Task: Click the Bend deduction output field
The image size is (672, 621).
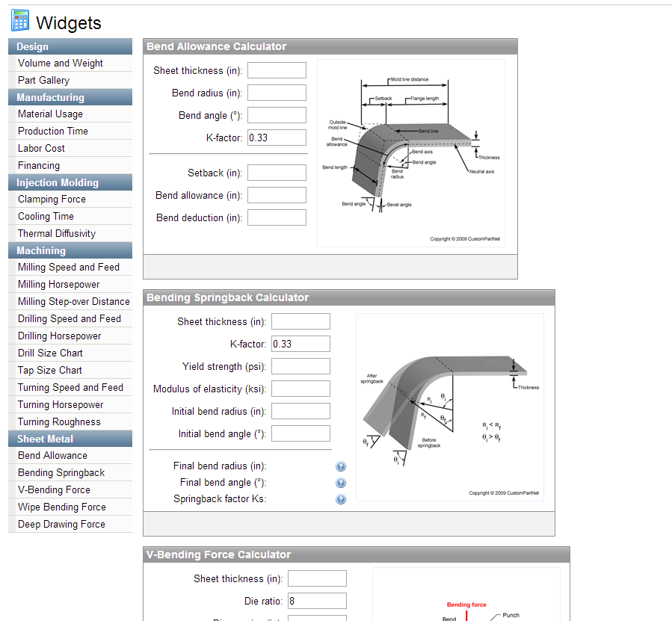Action: (277, 217)
